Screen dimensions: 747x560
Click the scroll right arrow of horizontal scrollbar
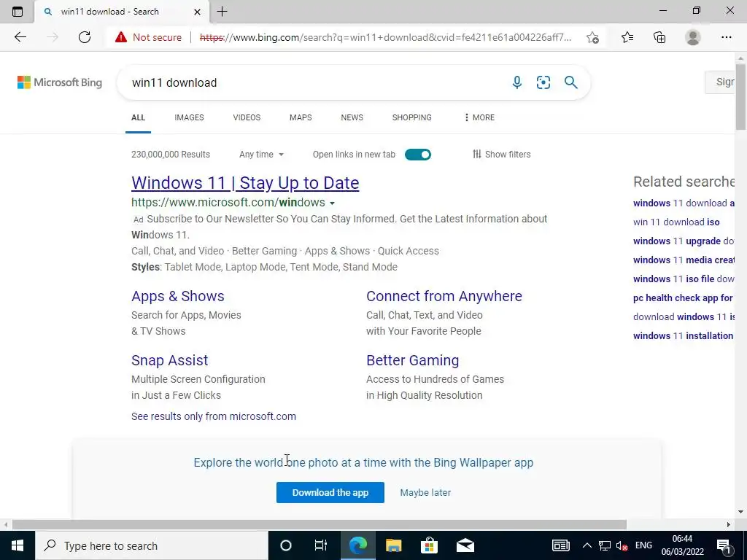tap(729, 524)
